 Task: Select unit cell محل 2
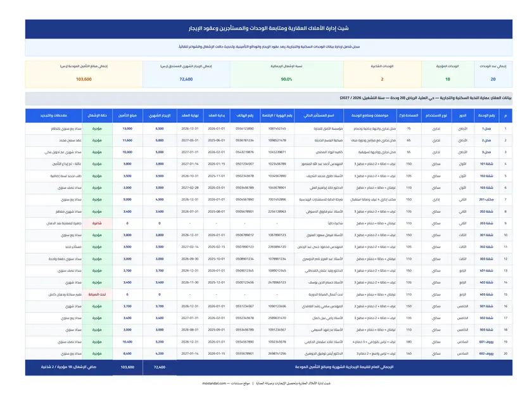tap(486, 141)
